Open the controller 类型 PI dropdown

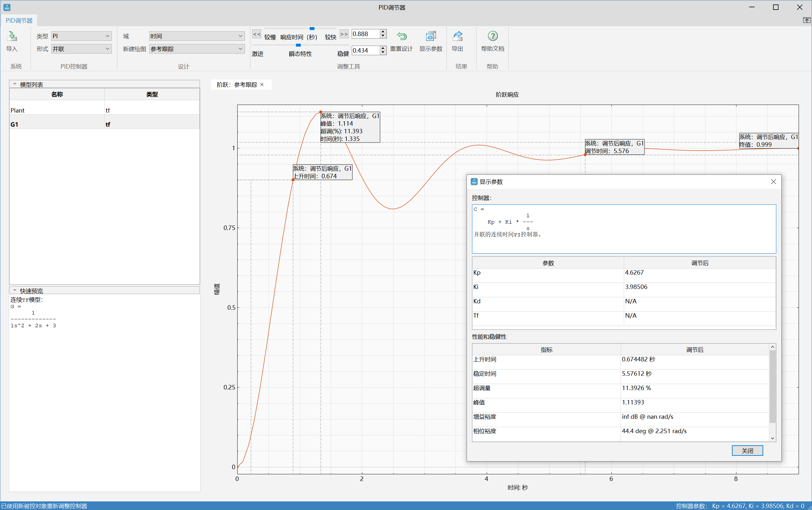coord(81,36)
